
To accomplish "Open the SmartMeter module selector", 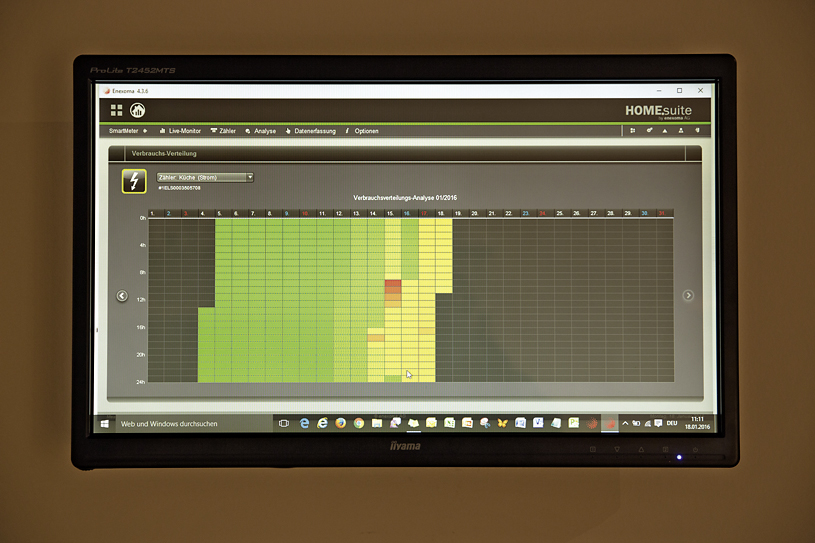I will point(128,131).
